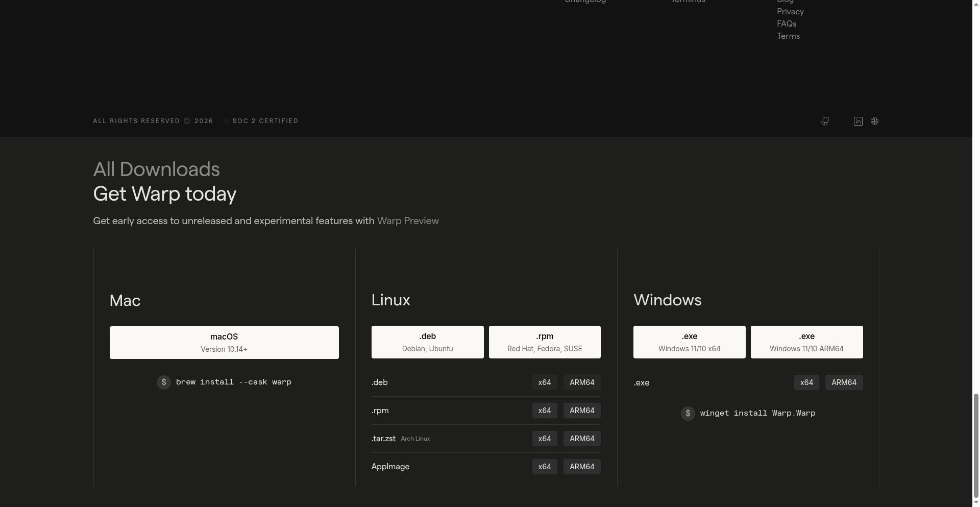Select x64 for the .deb row
Viewport: 980px width, 507px height.
pyautogui.click(x=545, y=382)
